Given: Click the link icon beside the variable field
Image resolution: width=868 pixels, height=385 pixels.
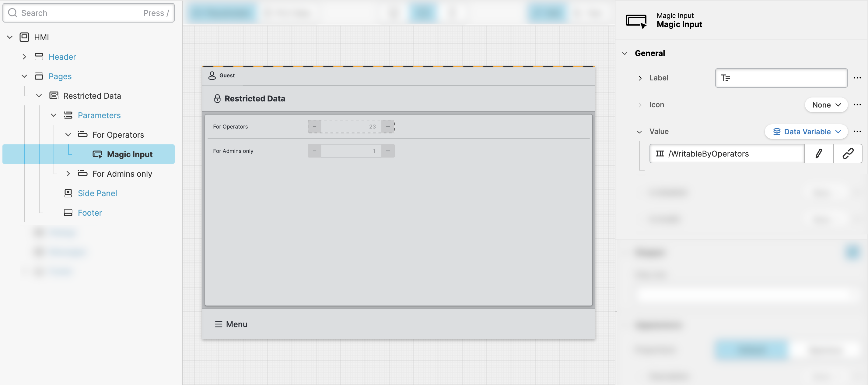Looking at the screenshot, I should coord(848,154).
